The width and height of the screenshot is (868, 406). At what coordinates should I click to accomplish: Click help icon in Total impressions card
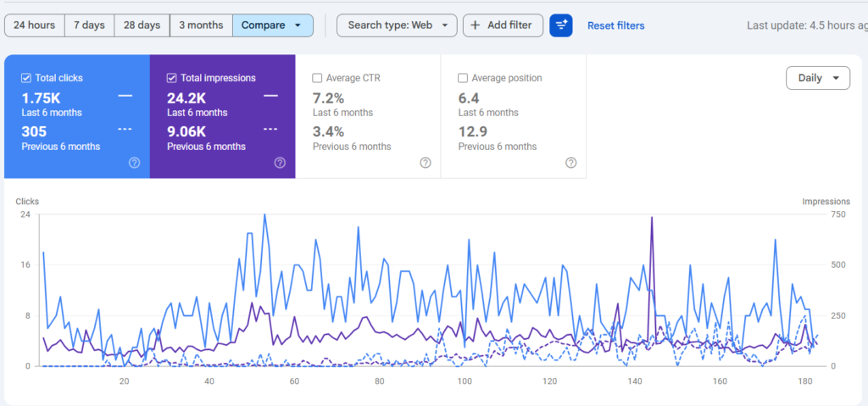(x=280, y=163)
